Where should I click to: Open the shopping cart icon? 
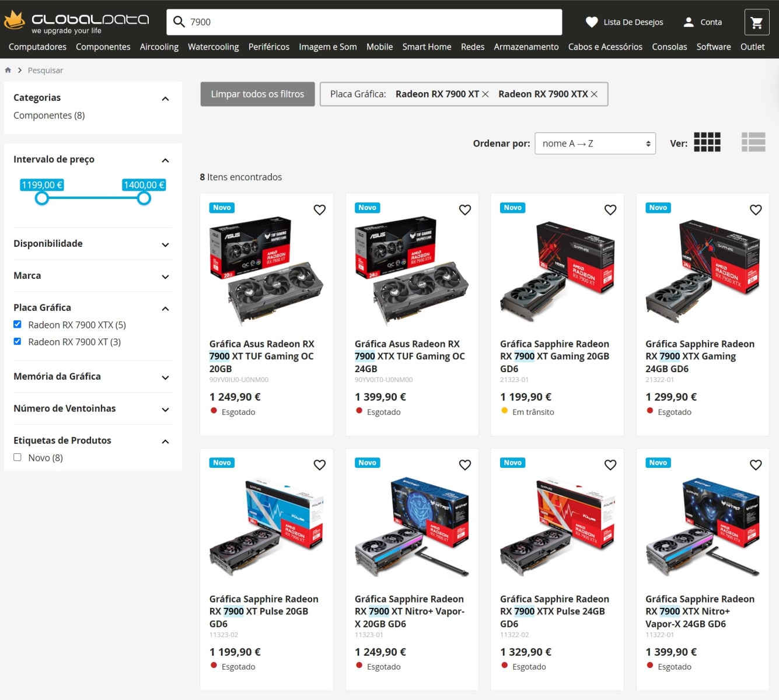(x=757, y=22)
